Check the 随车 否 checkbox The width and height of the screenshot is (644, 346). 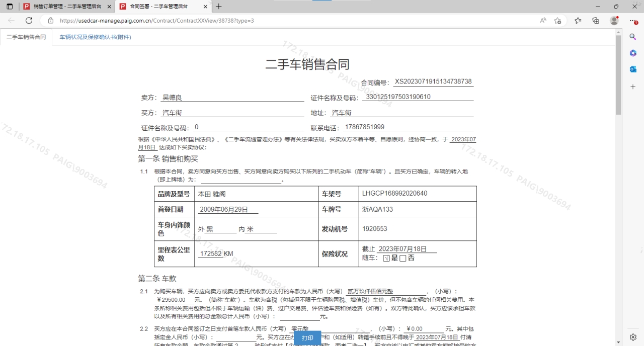click(403, 258)
